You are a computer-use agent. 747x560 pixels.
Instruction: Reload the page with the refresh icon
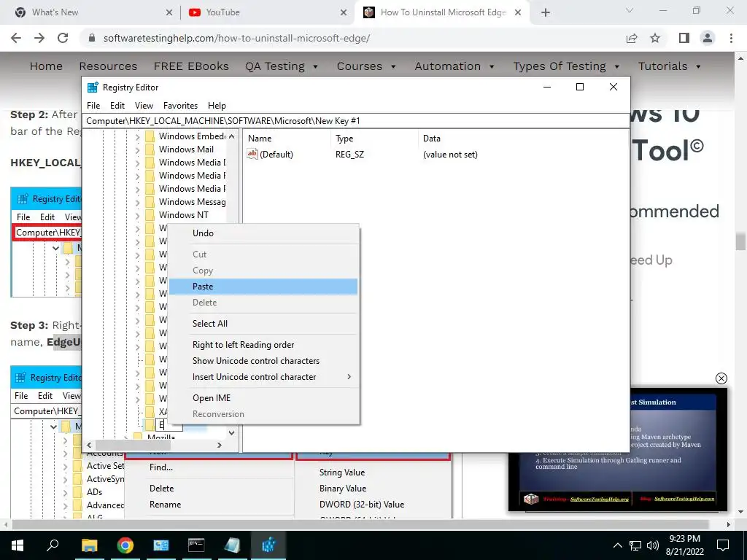tap(63, 38)
